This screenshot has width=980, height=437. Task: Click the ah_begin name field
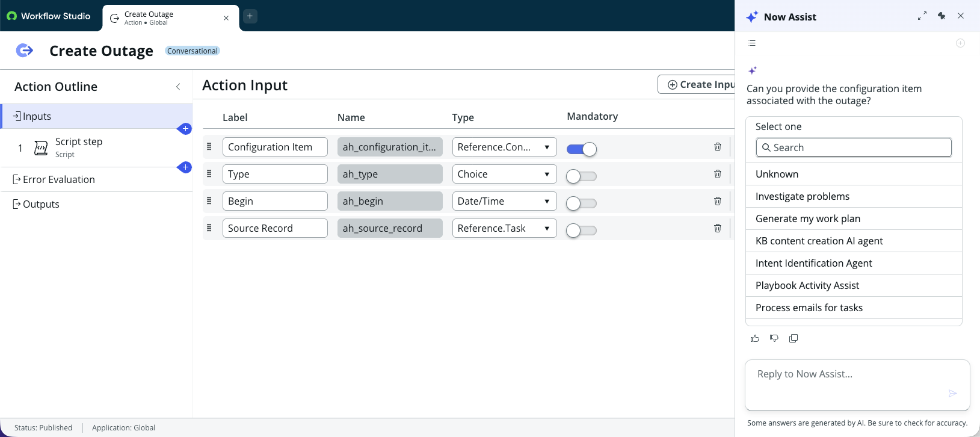tap(390, 201)
